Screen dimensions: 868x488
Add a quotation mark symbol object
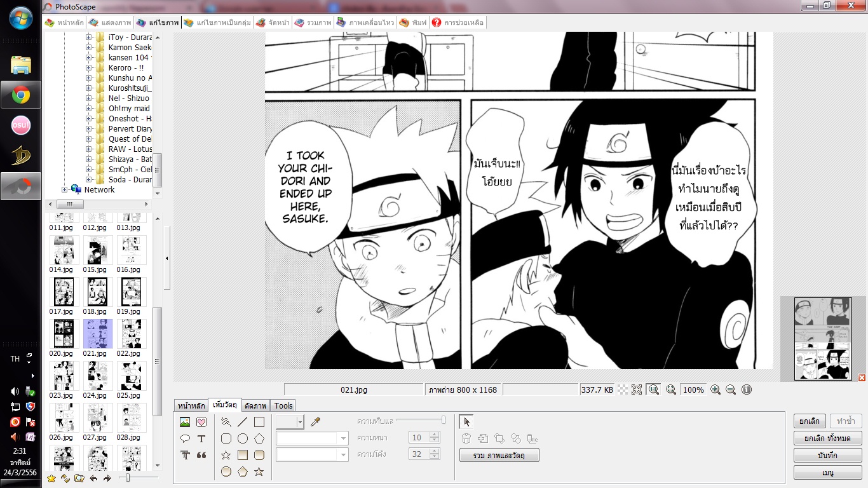coord(201,455)
